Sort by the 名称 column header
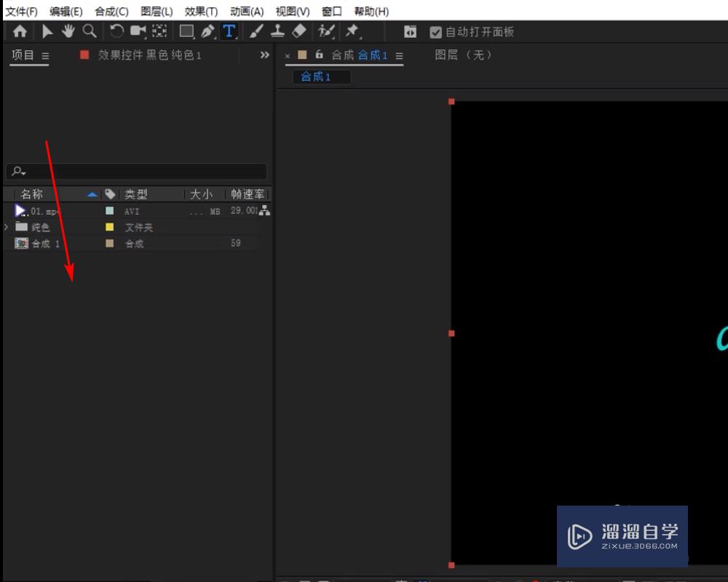 click(x=31, y=194)
